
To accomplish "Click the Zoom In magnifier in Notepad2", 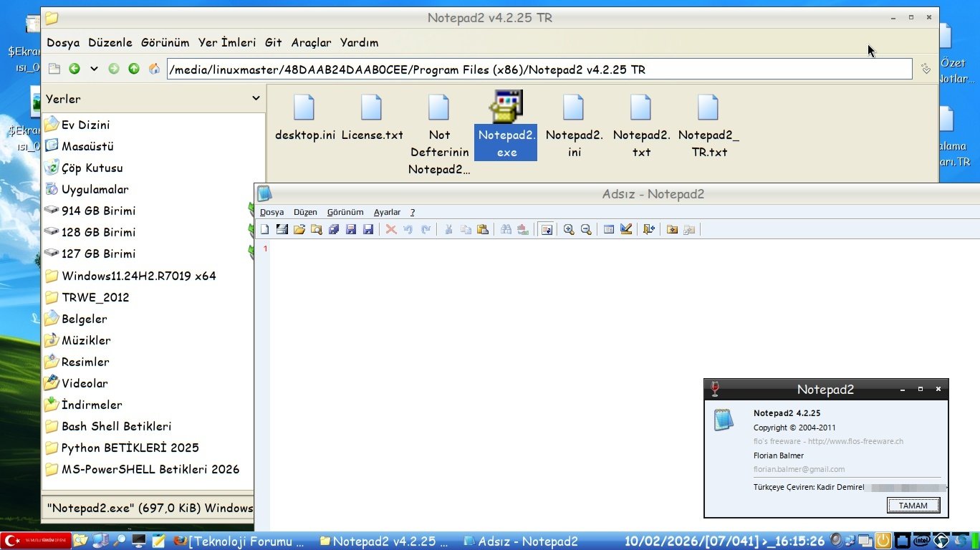I will click(569, 229).
